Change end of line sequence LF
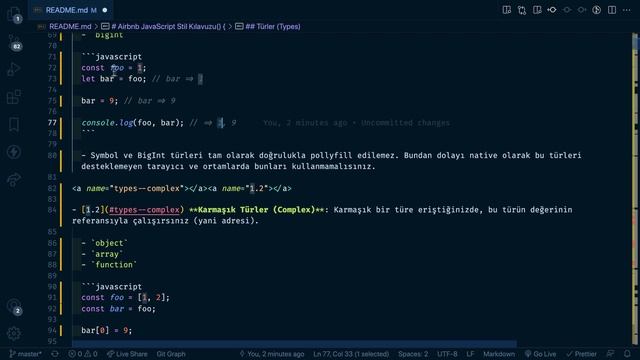The width and height of the screenshot is (640, 360). click(470, 354)
